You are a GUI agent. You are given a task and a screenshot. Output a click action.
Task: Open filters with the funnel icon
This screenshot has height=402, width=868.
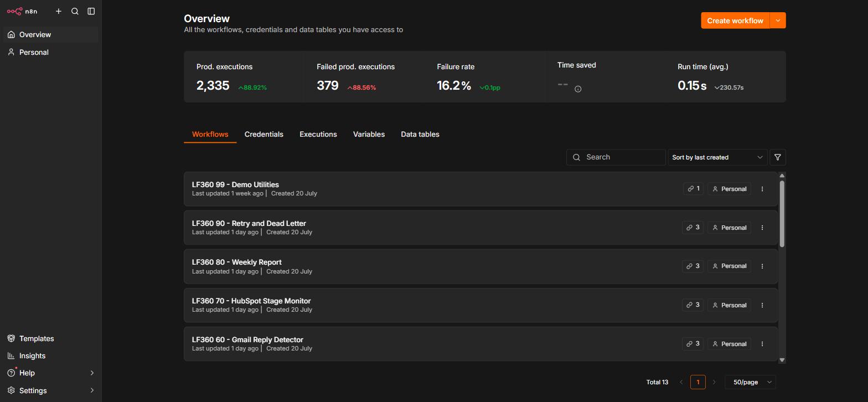point(778,157)
